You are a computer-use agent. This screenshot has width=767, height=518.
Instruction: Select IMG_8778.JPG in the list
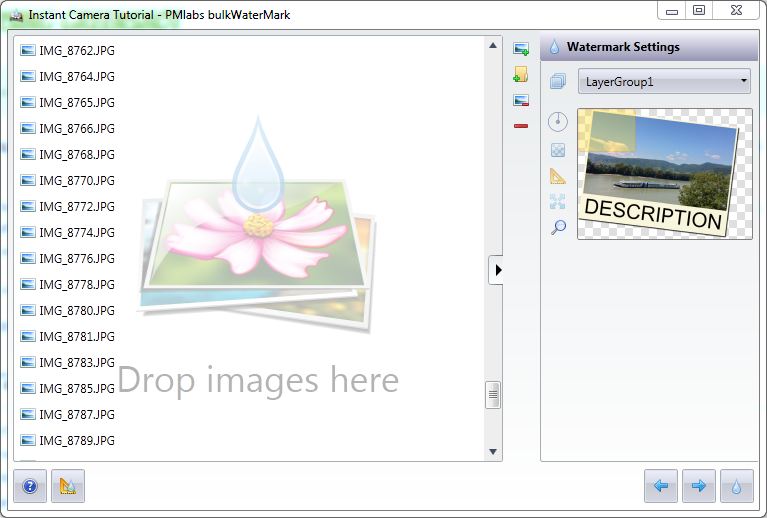click(x=68, y=284)
